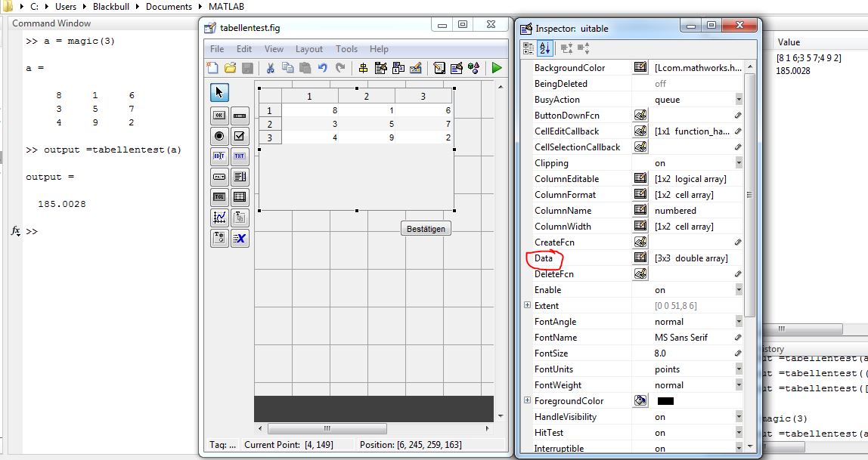Select the Radio Button palette tool
This screenshot has width=868, height=460.
coord(219,136)
